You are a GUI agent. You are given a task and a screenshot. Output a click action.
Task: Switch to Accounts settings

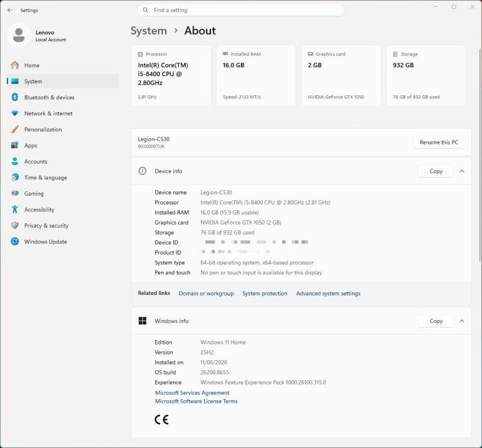pyautogui.click(x=63, y=161)
